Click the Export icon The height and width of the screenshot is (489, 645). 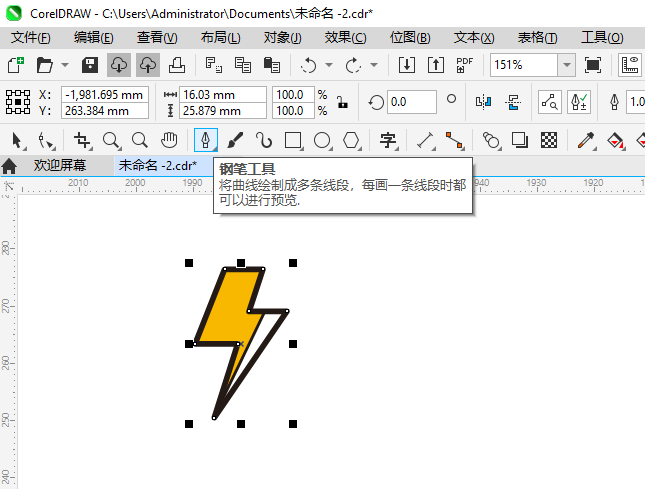tap(436, 65)
